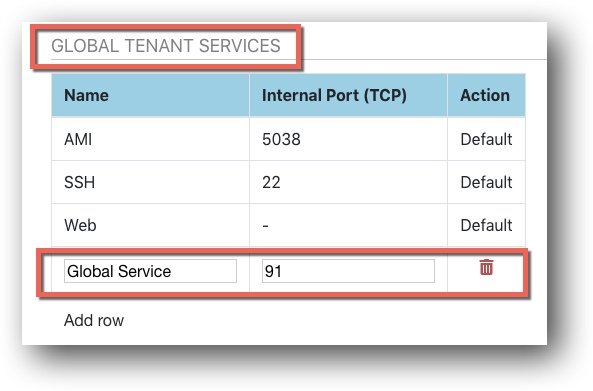Click the dash port cell in Web row
The width and height of the screenshot is (593, 391).
pos(348,225)
